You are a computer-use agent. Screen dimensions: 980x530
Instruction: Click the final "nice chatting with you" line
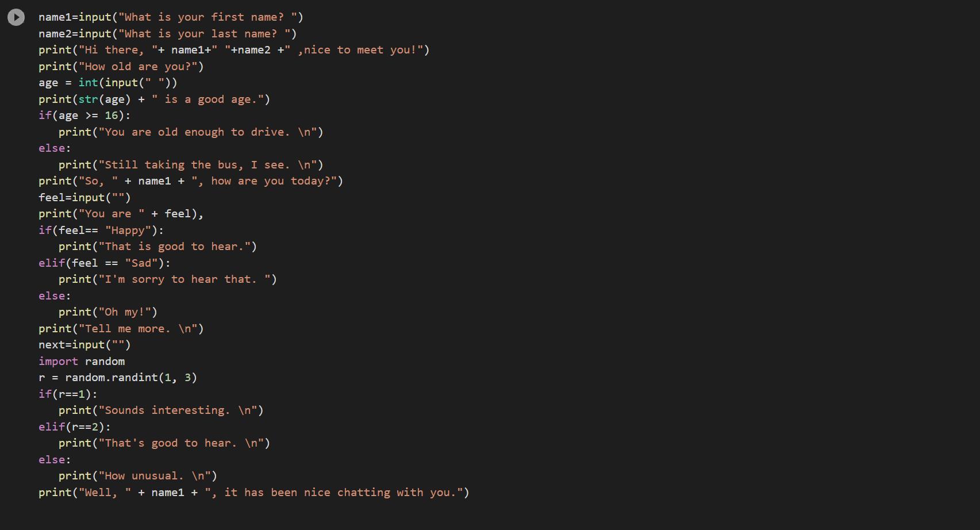tap(253, 493)
